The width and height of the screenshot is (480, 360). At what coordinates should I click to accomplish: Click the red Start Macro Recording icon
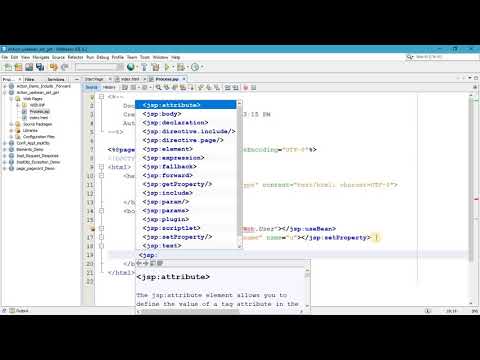246,88
